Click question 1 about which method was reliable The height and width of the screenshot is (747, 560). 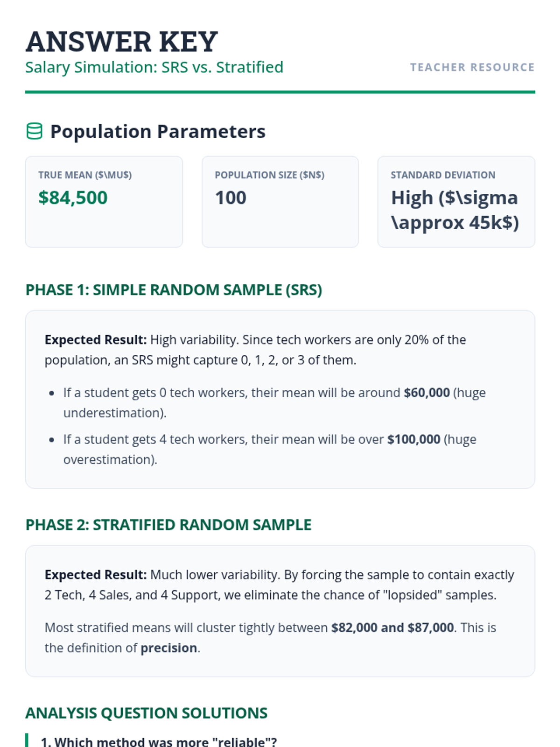tap(159, 741)
